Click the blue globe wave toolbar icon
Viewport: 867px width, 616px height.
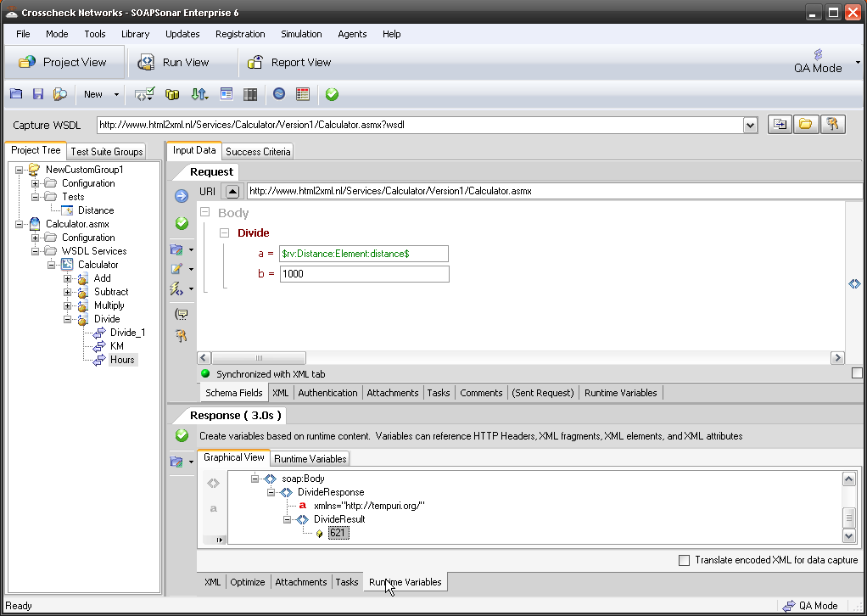278,94
